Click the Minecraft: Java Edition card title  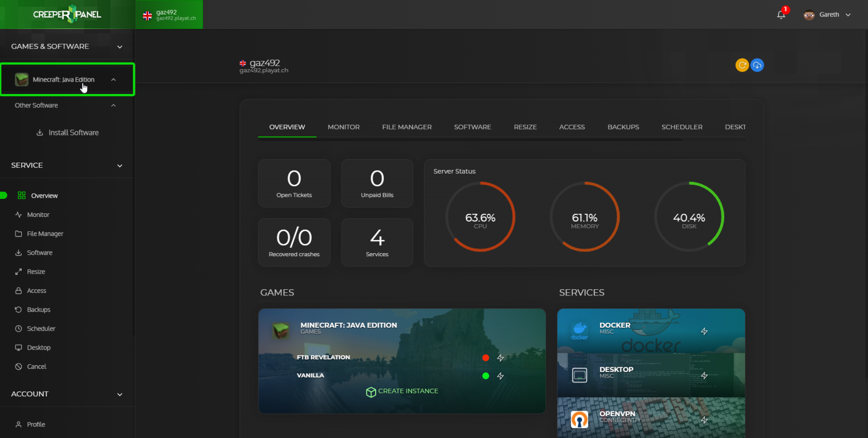click(349, 325)
